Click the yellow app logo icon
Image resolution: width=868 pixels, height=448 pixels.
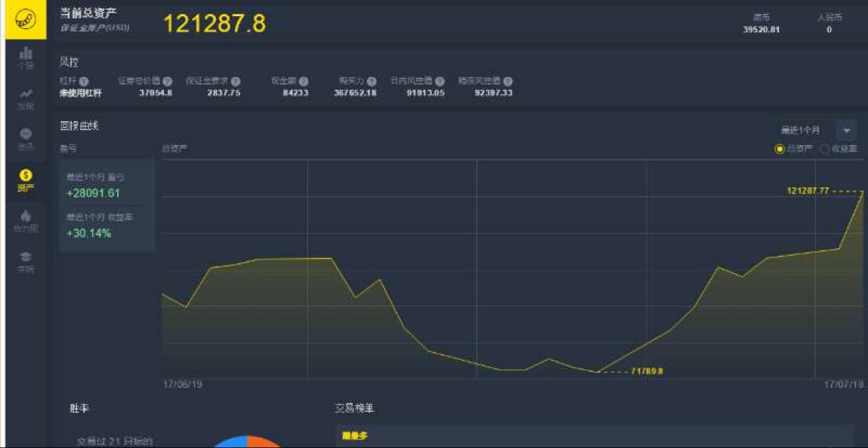(x=25, y=20)
